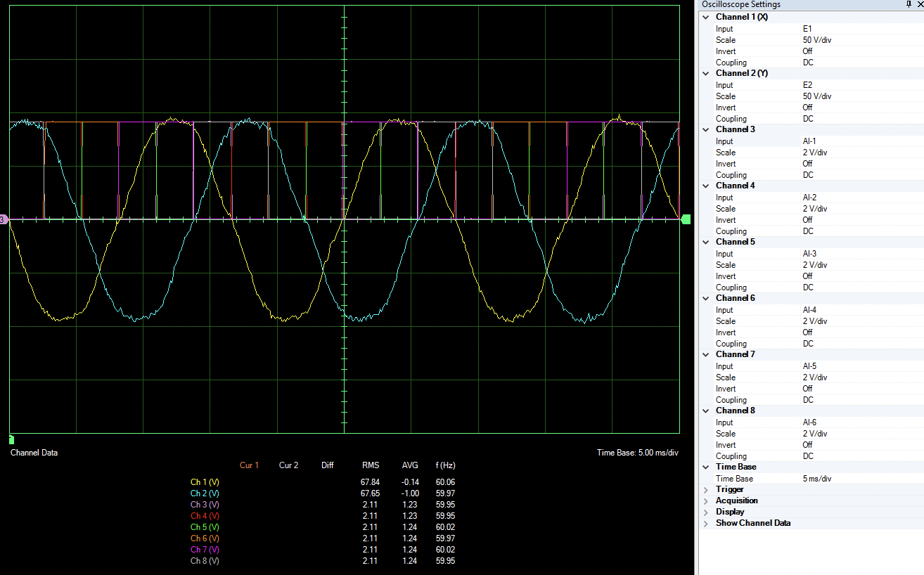Expand the Show Channel Data section
This screenshot has height=575, width=924.
tap(706, 523)
